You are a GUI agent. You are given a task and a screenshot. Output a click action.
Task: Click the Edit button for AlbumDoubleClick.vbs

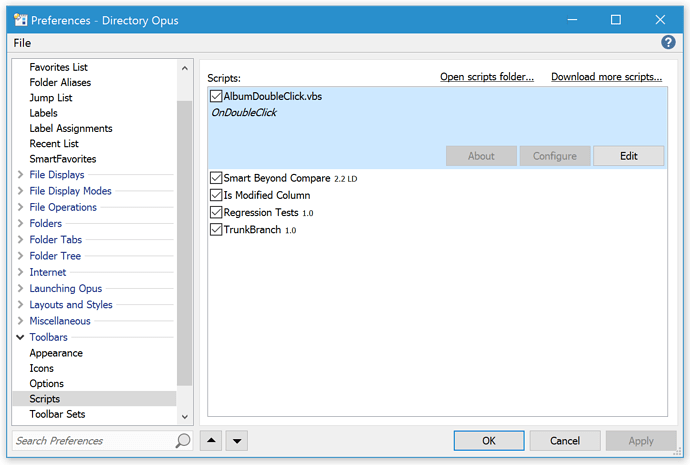pos(628,156)
